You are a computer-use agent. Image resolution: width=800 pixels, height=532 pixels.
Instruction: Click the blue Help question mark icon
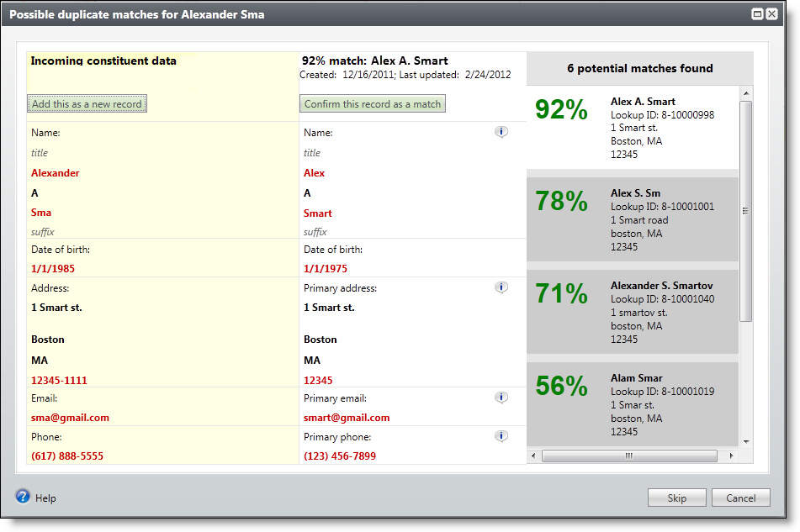tap(23, 497)
